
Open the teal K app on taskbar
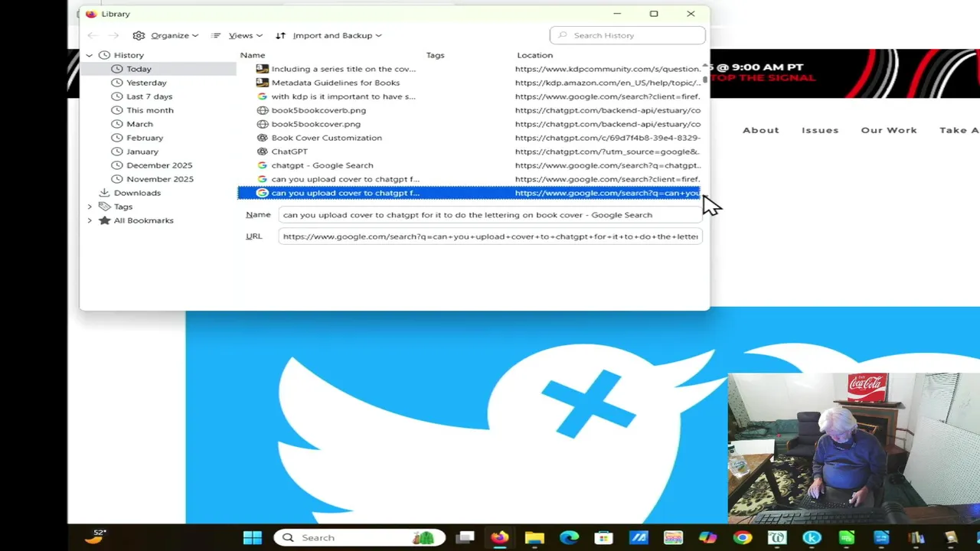[x=812, y=537]
